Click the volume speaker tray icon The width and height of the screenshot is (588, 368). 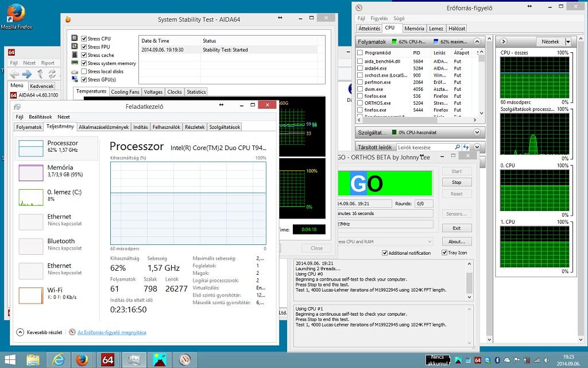547,360
